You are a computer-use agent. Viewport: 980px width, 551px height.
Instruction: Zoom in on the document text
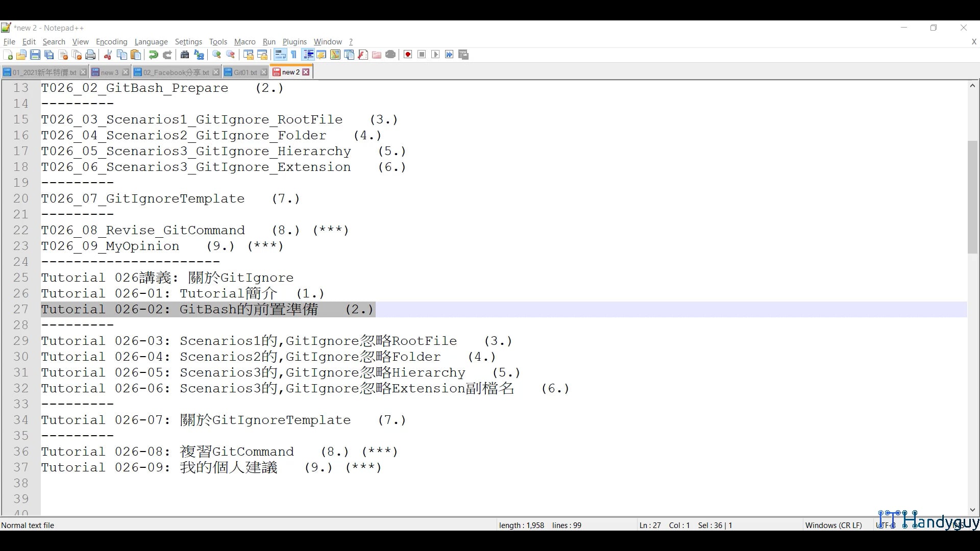click(216, 55)
